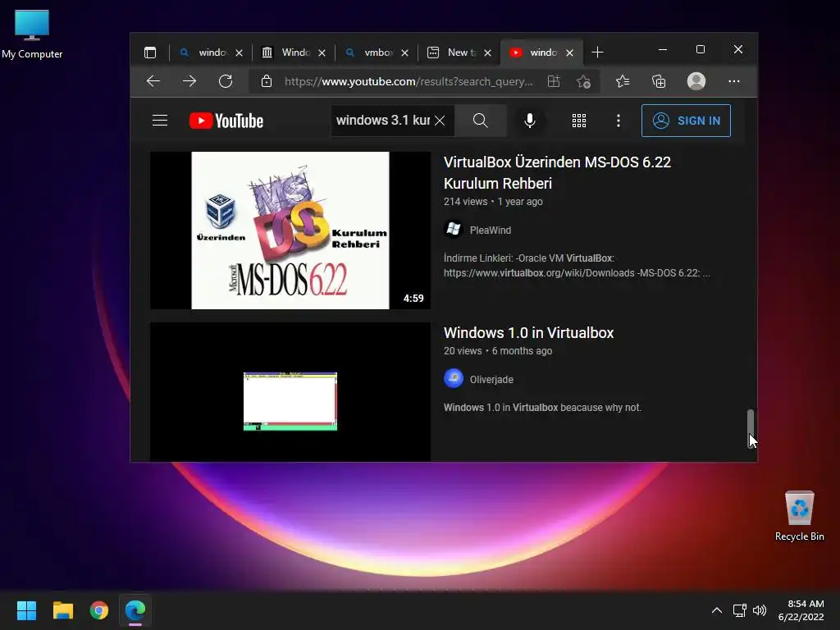Open the network status tray icon
Screen dimensions: 840x630
coord(740,610)
